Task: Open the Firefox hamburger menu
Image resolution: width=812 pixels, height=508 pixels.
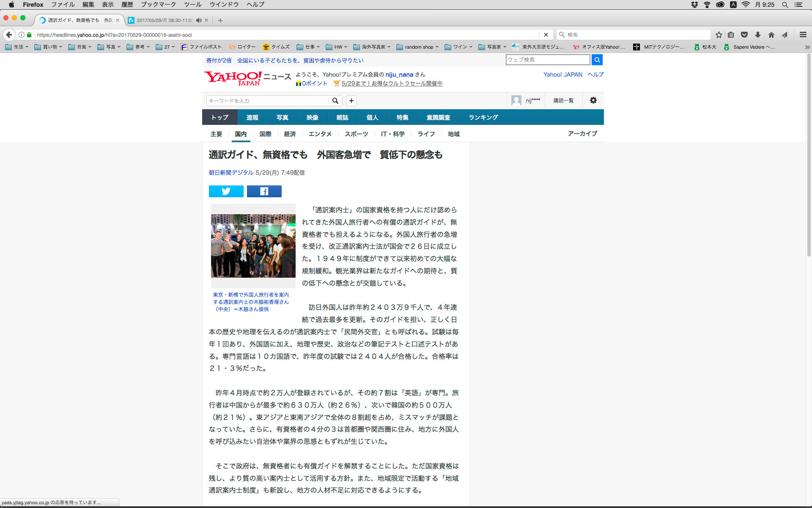Action: [x=803, y=35]
